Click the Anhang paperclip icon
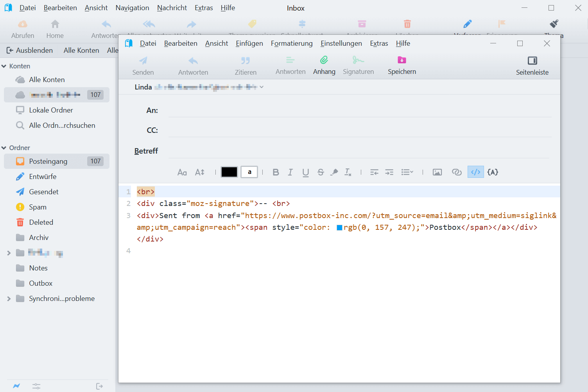Viewport: 588px width, 392px height. 324,60
